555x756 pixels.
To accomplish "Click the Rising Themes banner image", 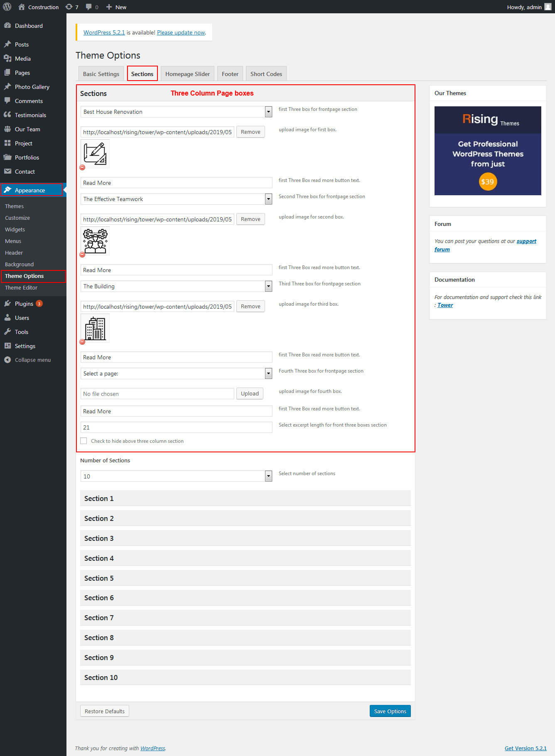I will [488, 151].
